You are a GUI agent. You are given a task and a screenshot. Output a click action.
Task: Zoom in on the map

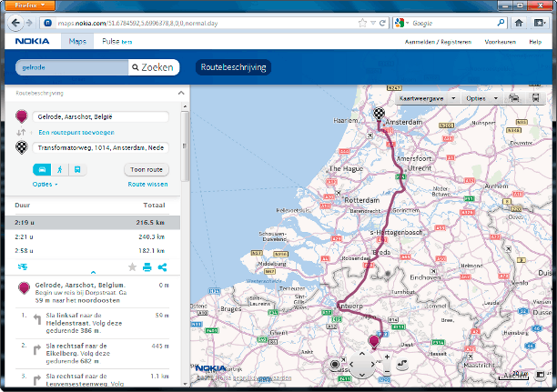pos(387,357)
